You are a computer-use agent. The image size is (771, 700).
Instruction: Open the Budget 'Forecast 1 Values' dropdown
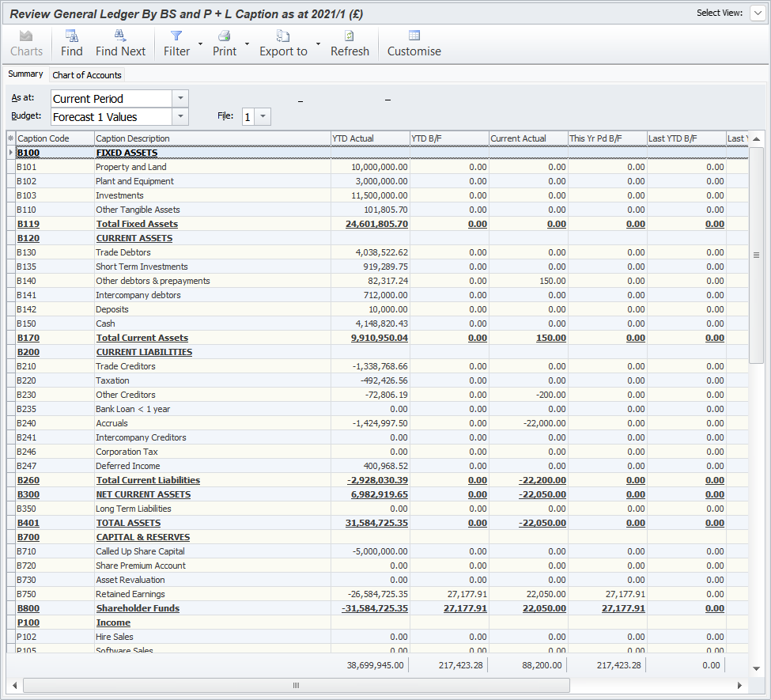pyautogui.click(x=181, y=116)
